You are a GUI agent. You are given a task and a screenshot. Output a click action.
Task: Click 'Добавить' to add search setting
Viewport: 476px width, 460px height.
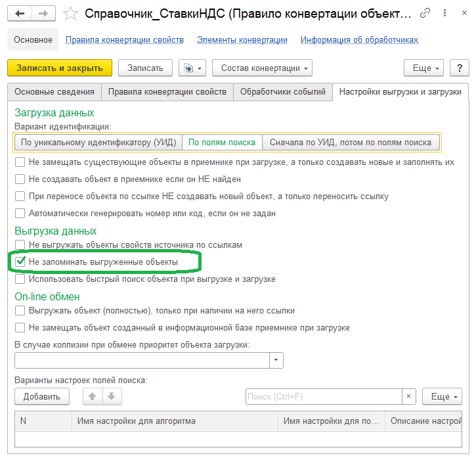(42, 396)
